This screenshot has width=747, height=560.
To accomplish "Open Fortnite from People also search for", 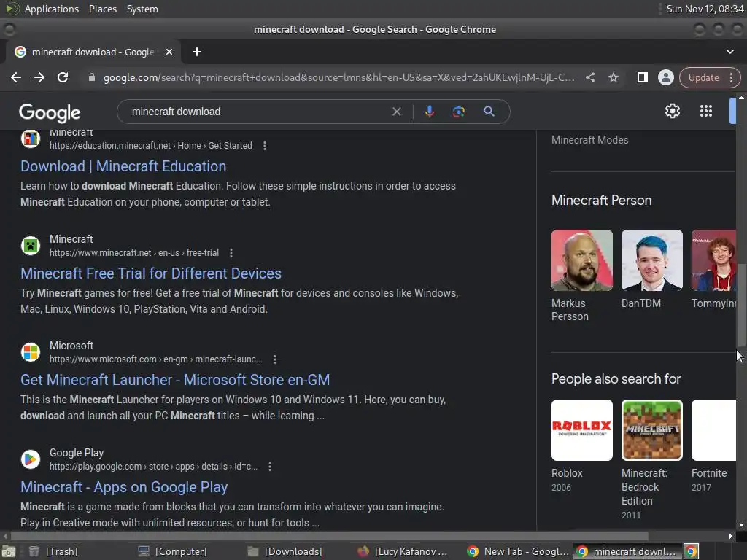I will click(x=713, y=430).
